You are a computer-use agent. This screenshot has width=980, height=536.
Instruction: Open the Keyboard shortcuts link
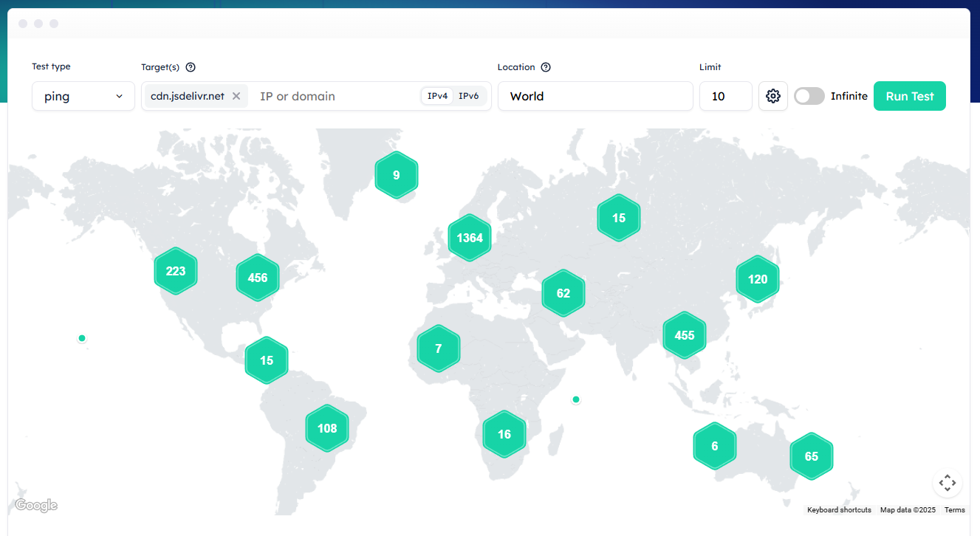tap(839, 510)
